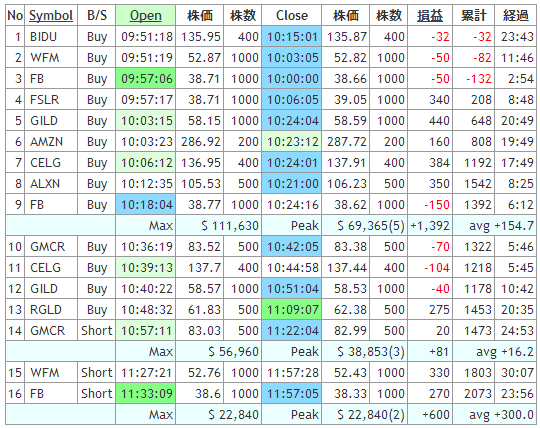
Task: Click the open time 10:18:04
Action: pos(146,205)
